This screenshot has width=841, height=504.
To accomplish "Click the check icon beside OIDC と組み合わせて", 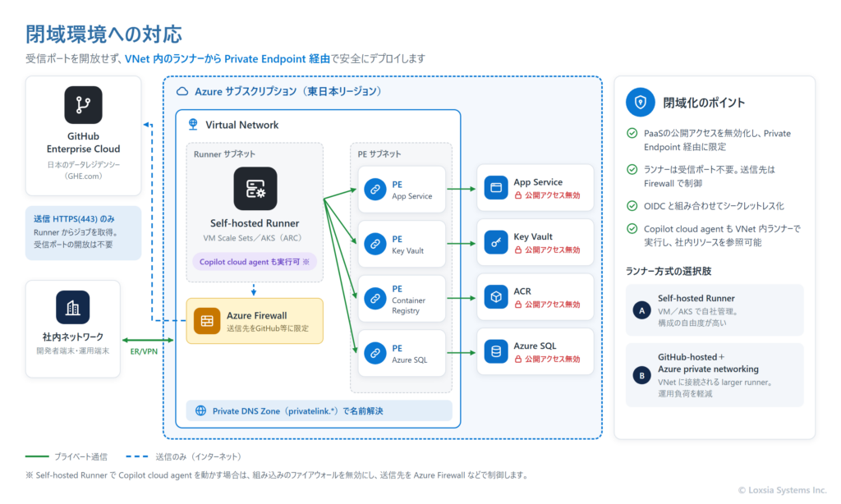I will pyautogui.click(x=632, y=206).
